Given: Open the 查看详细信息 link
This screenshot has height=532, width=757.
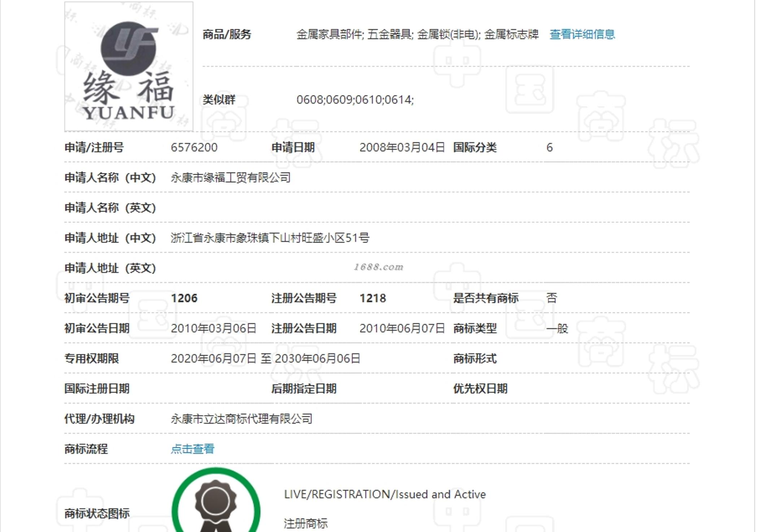Looking at the screenshot, I should (582, 34).
